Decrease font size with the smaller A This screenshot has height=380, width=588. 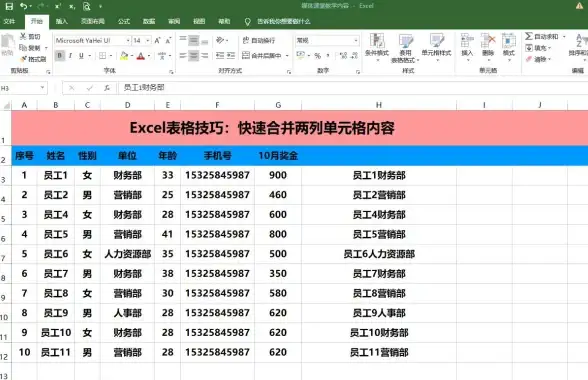tap(168, 40)
